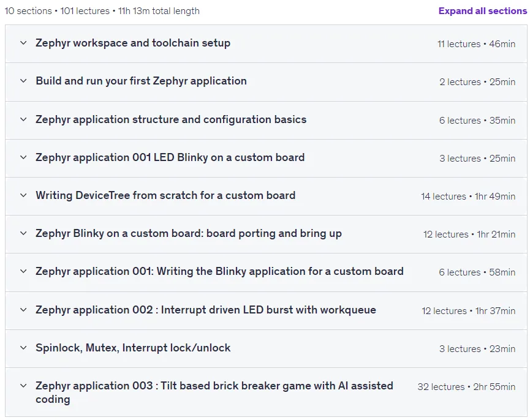Expand chevron for board porting and bring up section

click(23, 233)
